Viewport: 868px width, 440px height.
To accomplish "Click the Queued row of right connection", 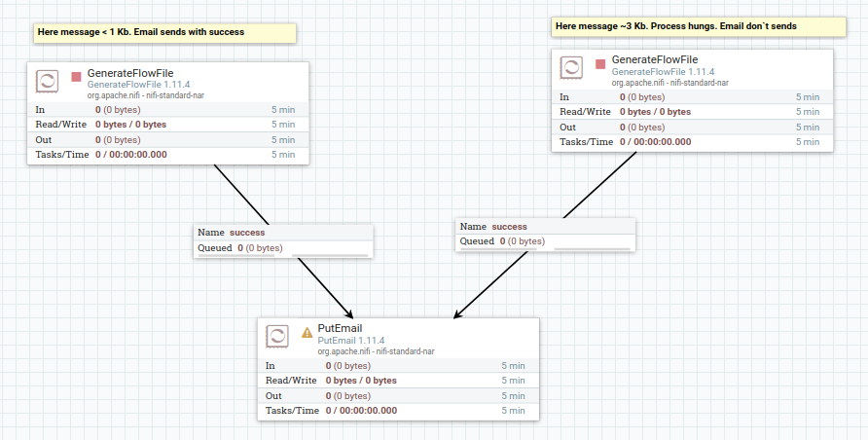I will 545,241.
